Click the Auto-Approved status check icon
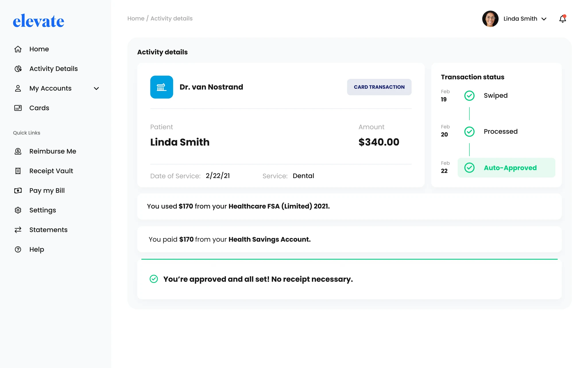The height and width of the screenshot is (368, 588). click(469, 168)
